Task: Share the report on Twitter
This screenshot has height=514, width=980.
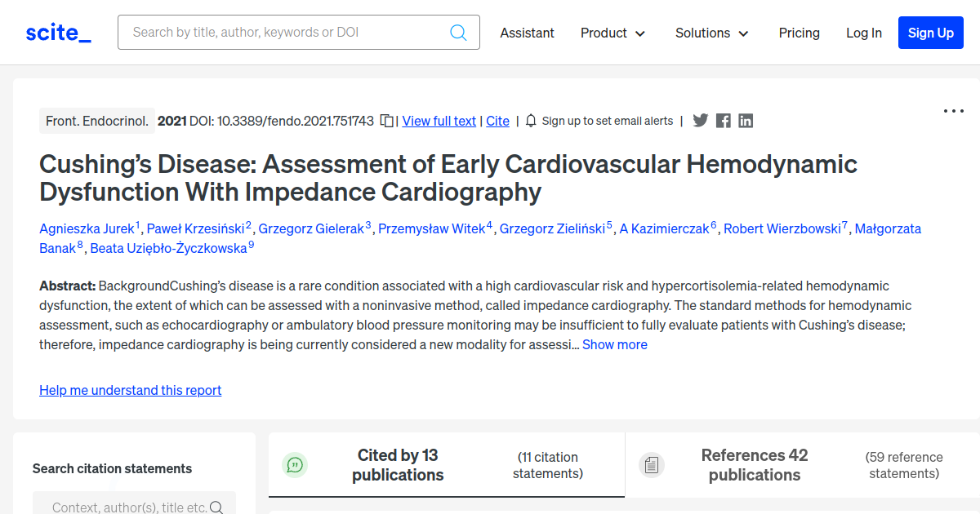Action: [701, 121]
